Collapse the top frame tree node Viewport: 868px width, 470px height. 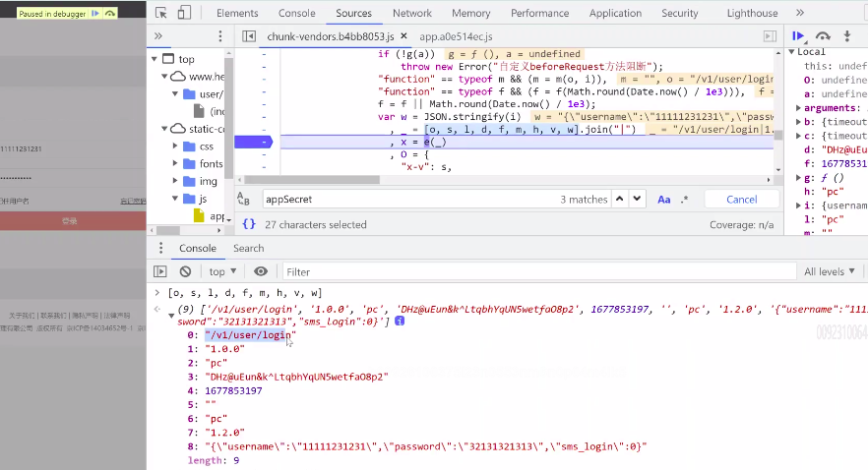coord(155,59)
